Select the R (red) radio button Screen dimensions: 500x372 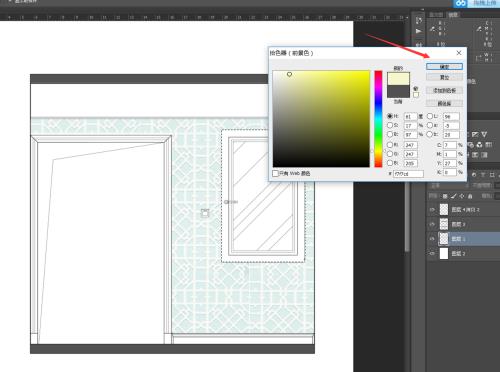point(390,145)
